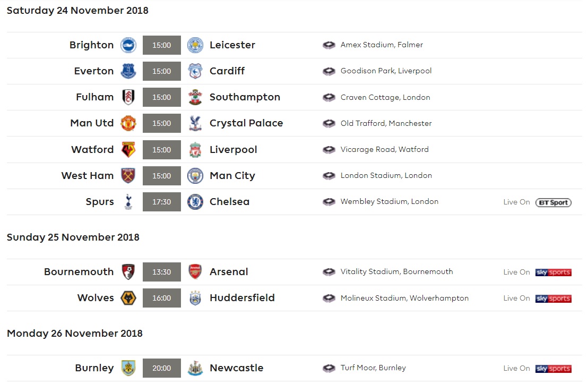Go to Huddersfield team page
Viewport: 588px width, 392px height.
242,298
